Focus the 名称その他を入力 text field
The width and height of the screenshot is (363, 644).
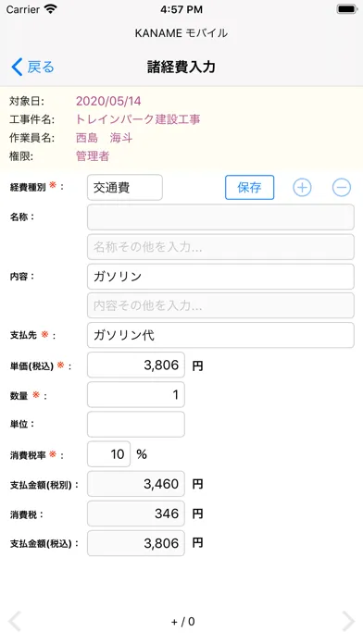tap(220, 247)
